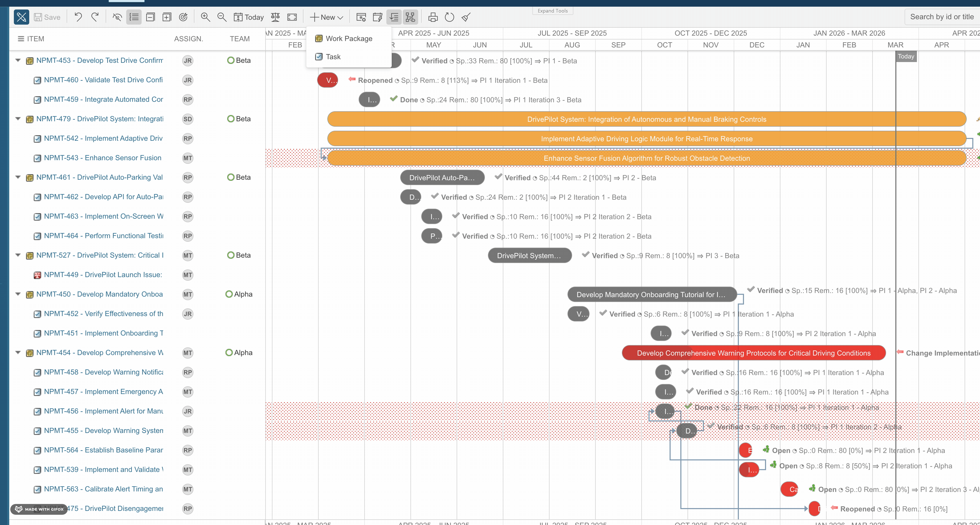Click the orange Enhance Sensor Fusion Gantt bar
Image resolution: width=980 pixels, height=525 pixels.
pyautogui.click(x=647, y=158)
